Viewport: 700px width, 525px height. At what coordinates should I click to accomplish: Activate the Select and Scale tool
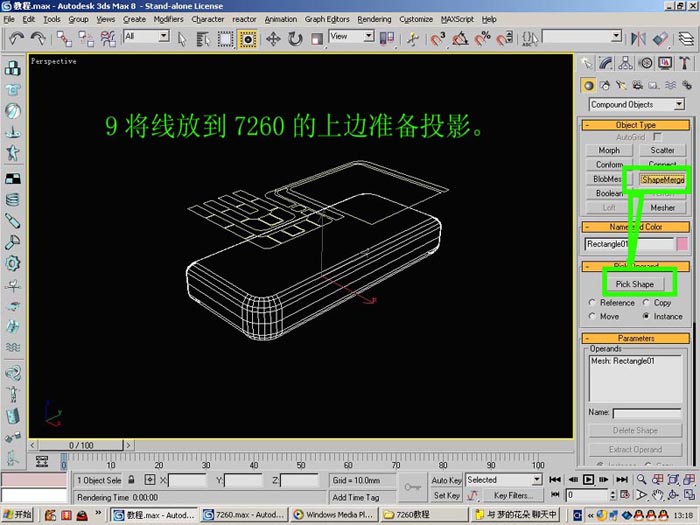[317, 39]
